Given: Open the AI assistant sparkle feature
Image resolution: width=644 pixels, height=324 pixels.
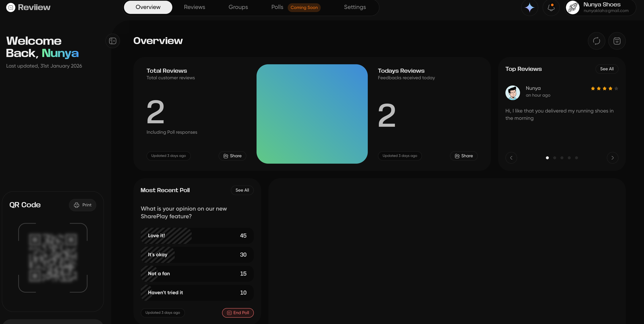Looking at the screenshot, I should [x=529, y=7].
